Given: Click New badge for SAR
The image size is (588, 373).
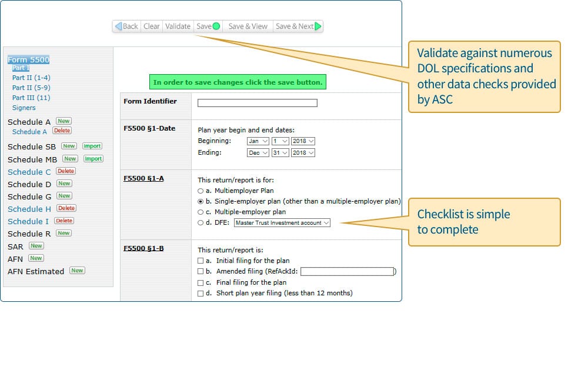Looking at the screenshot, I should pyautogui.click(x=36, y=246).
